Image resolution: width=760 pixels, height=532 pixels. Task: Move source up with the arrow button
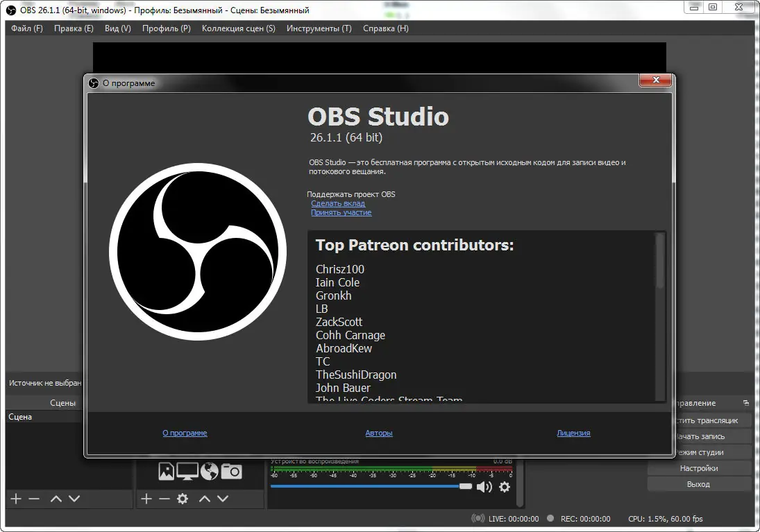pos(205,498)
